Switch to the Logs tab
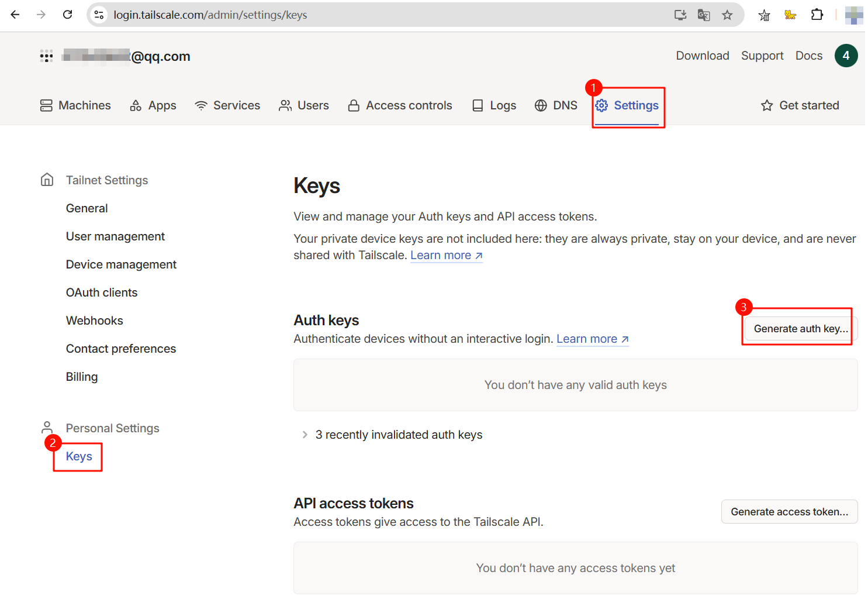868x606 pixels. tap(494, 105)
